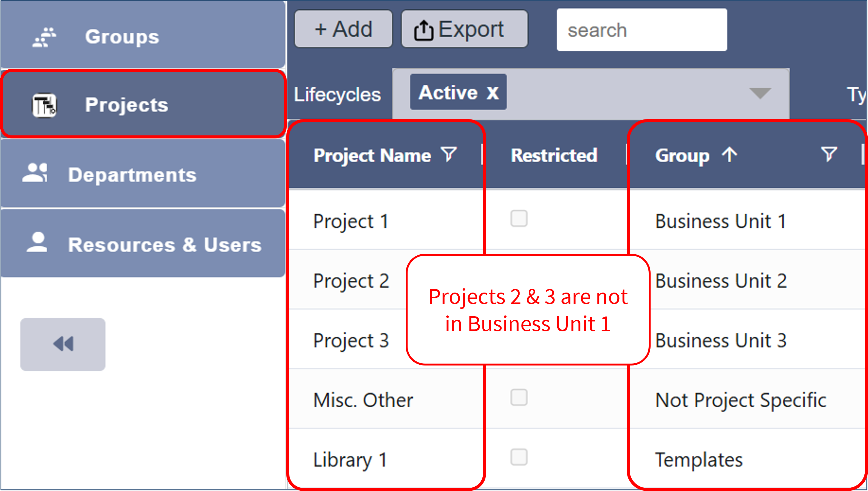Click the + Add button
868x491 pixels.
[343, 29]
